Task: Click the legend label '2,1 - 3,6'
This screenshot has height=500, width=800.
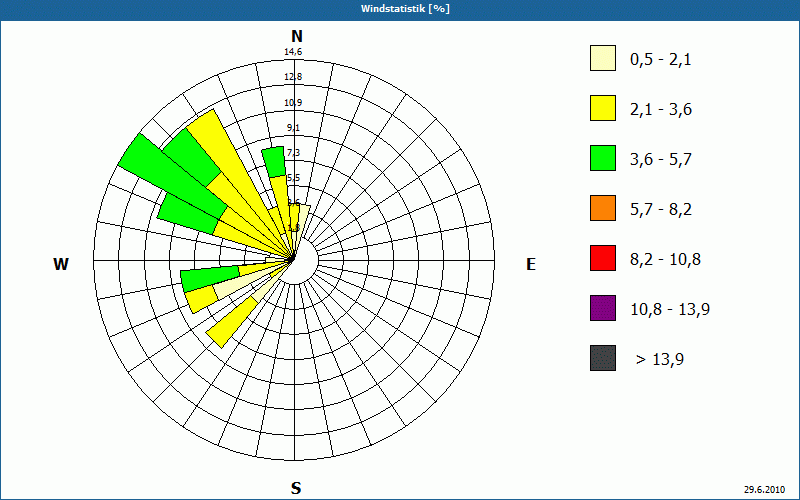Action: tap(661, 110)
